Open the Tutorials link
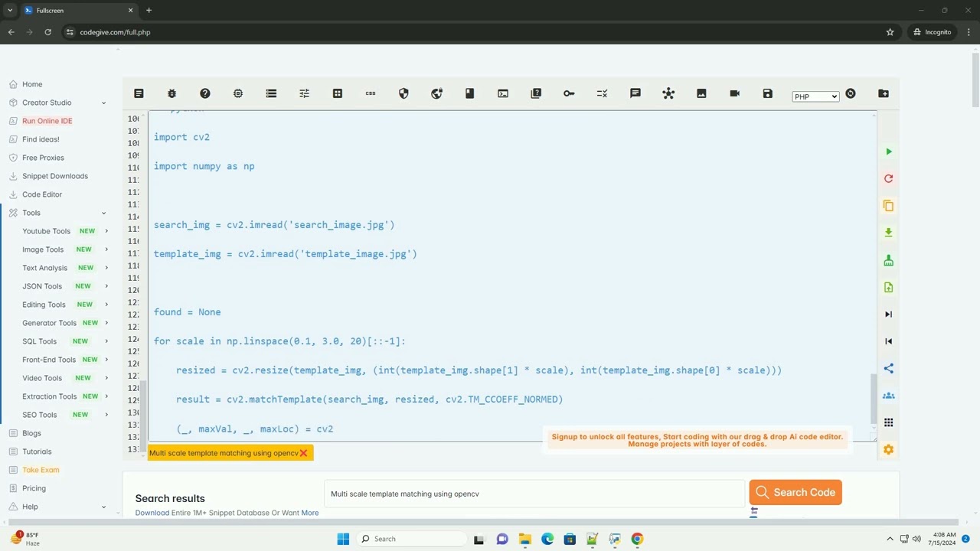Viewport: 980px width, 551px height. coord(37,452)
